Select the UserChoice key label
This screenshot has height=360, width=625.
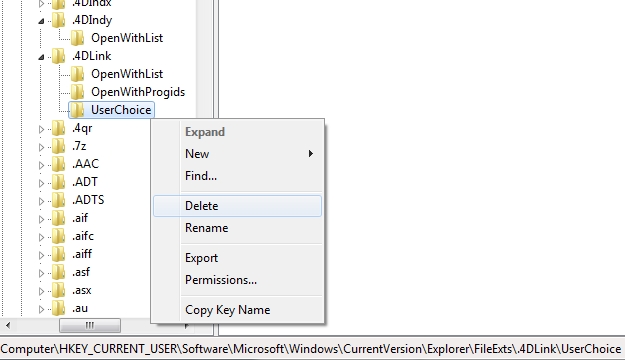point(121,110)
